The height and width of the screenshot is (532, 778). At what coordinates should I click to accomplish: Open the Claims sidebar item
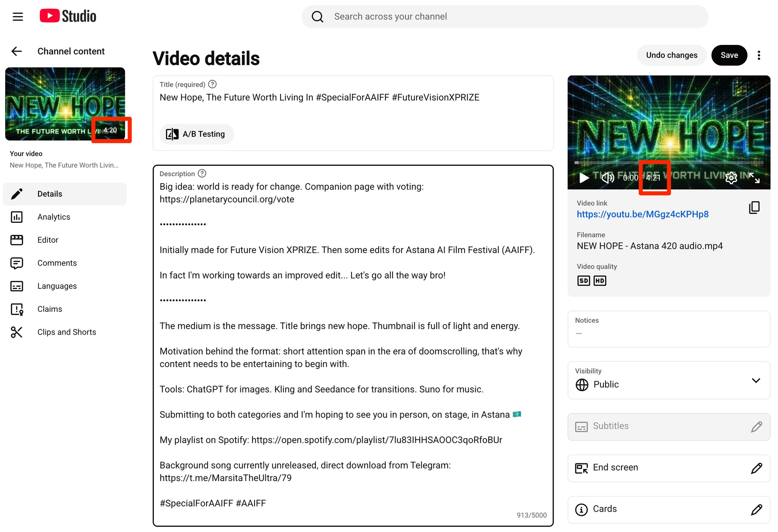point(65,309)
